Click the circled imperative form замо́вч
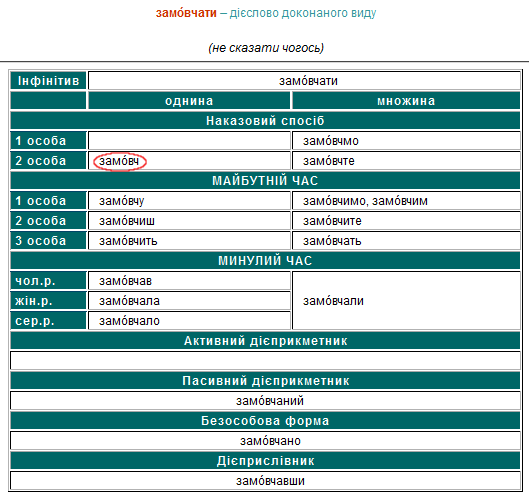Image resolution: width=529 pixels, height=498 pixels. [119, 161]
